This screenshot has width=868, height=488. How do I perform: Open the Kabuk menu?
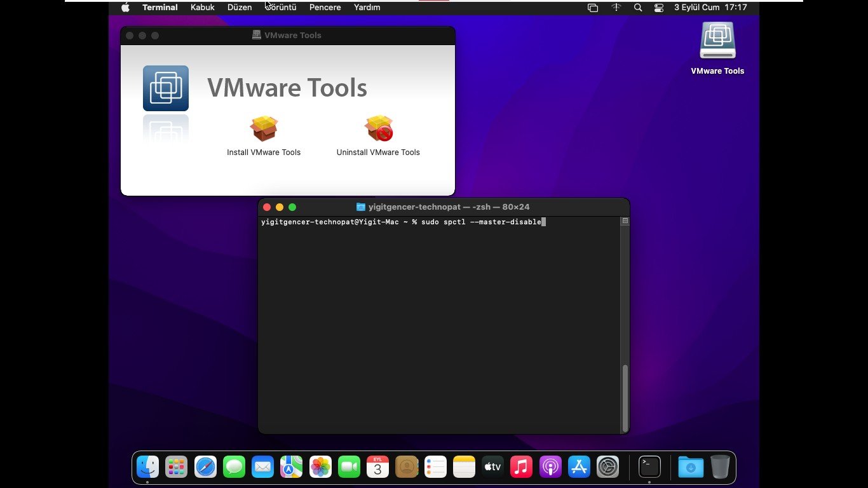click(203, 8)
